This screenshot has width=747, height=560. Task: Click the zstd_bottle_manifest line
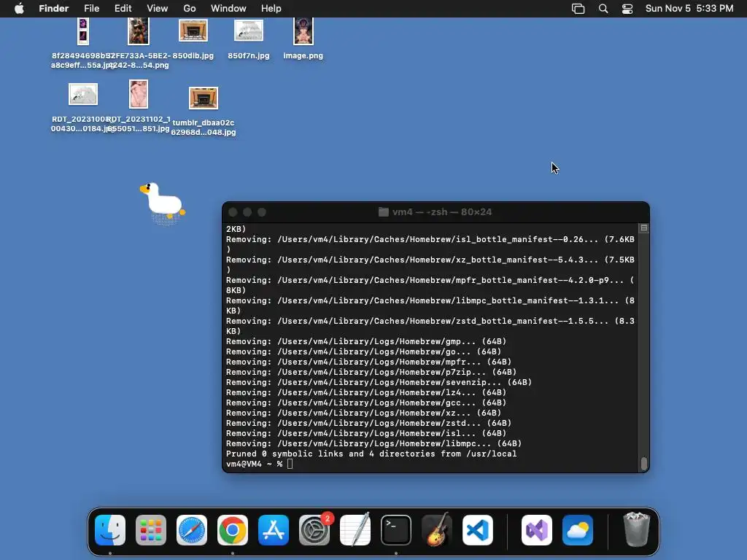coord(430,326)
